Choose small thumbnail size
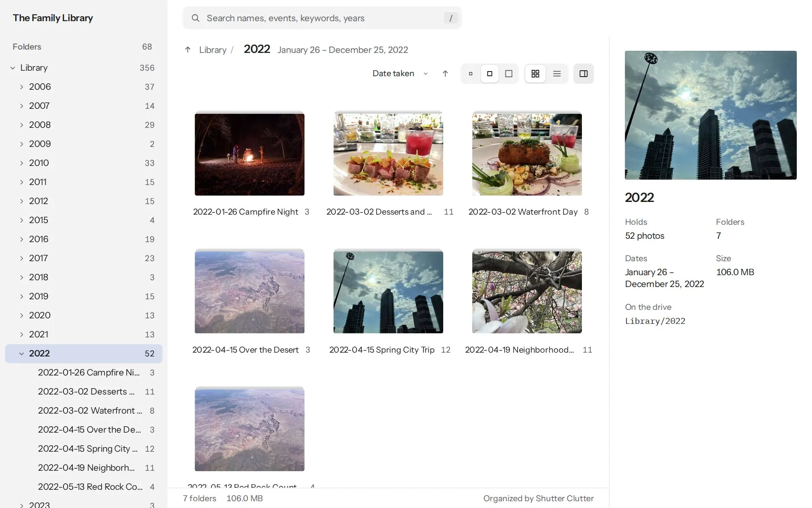812x508 pixels. pos(471,74)
